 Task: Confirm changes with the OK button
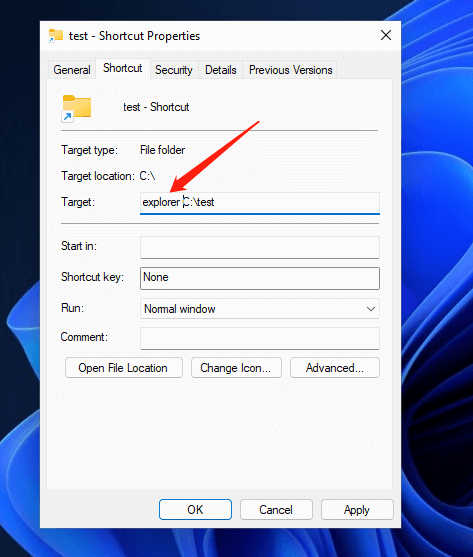[x=195, y=509]
